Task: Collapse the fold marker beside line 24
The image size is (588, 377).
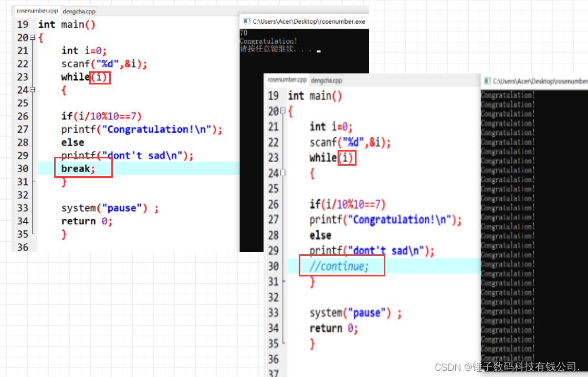Action: tap(33, 90)
